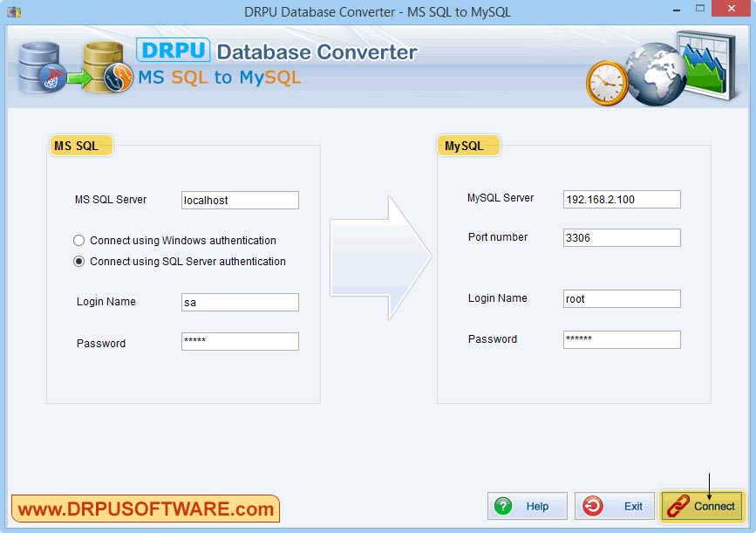
Task: Click the clock graphic in banner
Action: pos(609,83)
